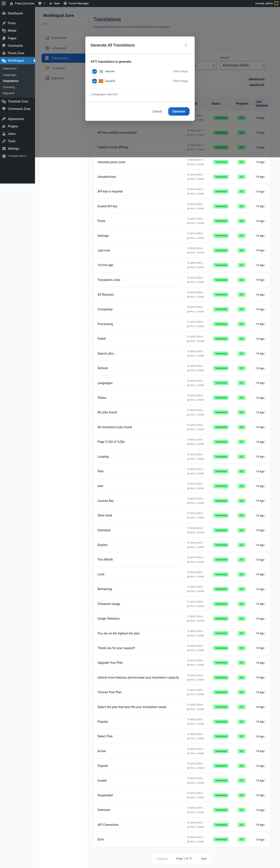Open the New content menu in admin bar
The width and height of the screenshot is (280, 868).
pyautogui.click(x=54, y=3)
